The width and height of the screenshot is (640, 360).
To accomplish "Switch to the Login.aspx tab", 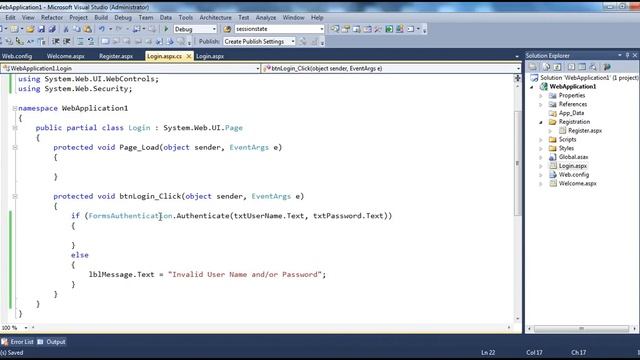I will pyautogui.click(x=210, y=56).
